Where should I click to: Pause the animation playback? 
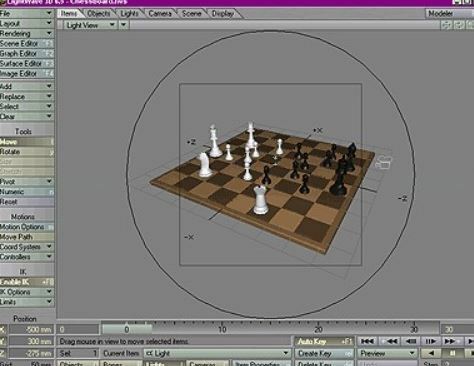click(453, 353)
